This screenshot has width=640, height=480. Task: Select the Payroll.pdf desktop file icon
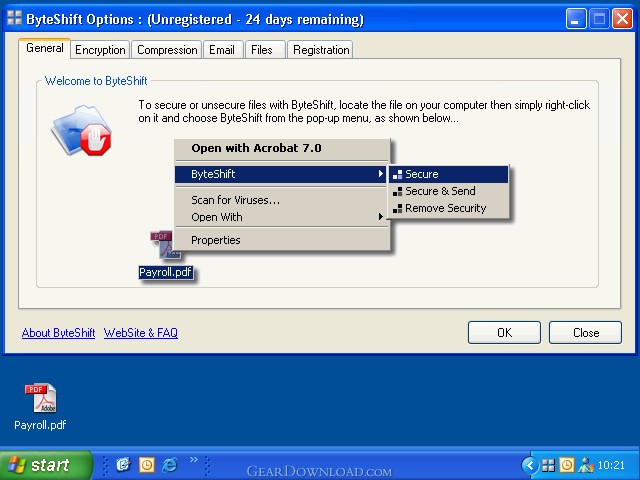[40, 398]
